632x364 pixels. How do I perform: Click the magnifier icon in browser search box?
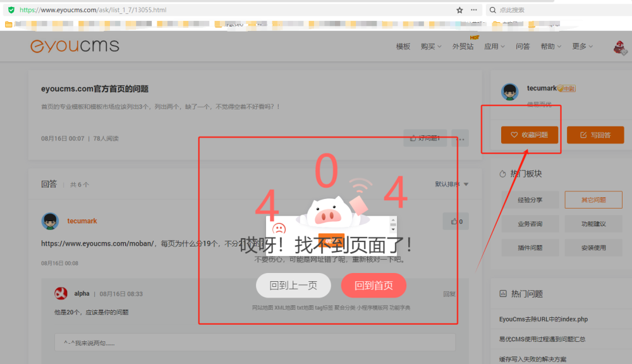click(492, 10)
